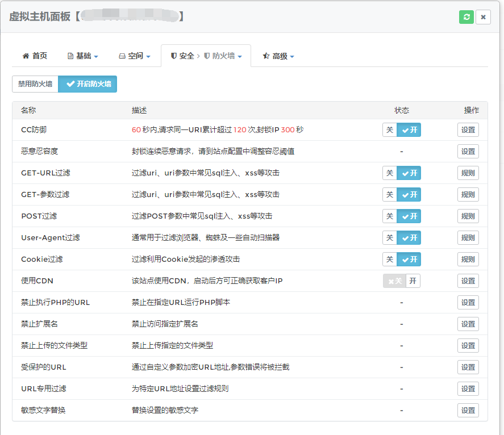Open 规则 for GET-URL过滤
The image size is (504, 435).
[x=468, y=173]
